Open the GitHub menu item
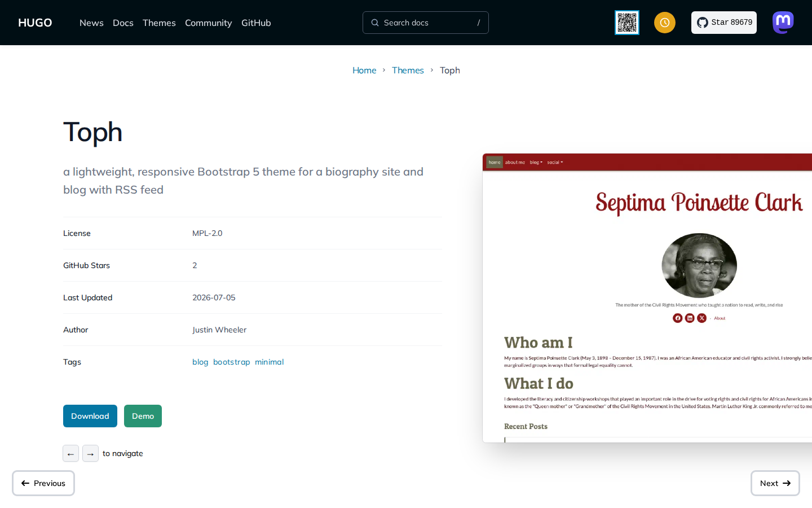The width and height of the screenshot is (812, 508). pyautogui.click(x=256, y=23)
